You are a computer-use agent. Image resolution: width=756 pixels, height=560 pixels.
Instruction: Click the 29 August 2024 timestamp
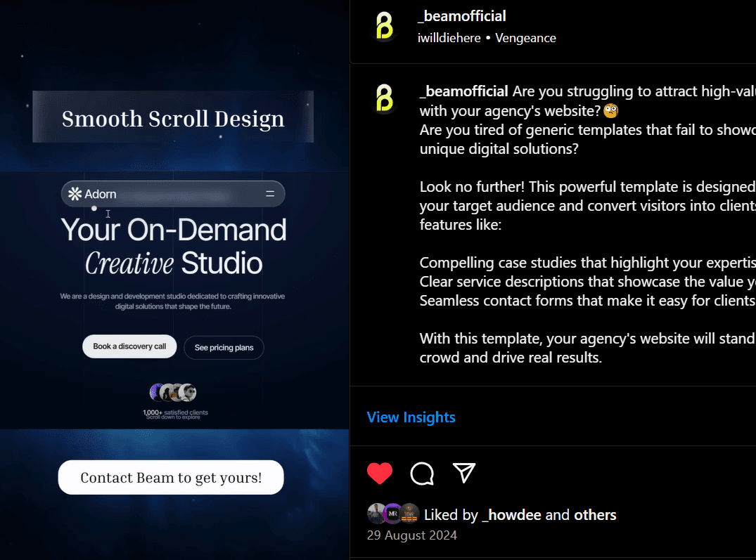[411, 535]
